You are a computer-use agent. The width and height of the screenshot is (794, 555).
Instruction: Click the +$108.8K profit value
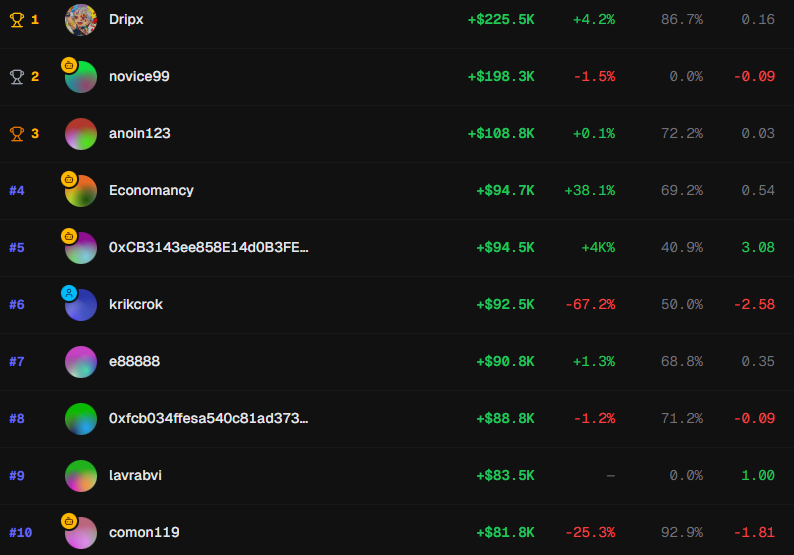(x=501, y=134)
